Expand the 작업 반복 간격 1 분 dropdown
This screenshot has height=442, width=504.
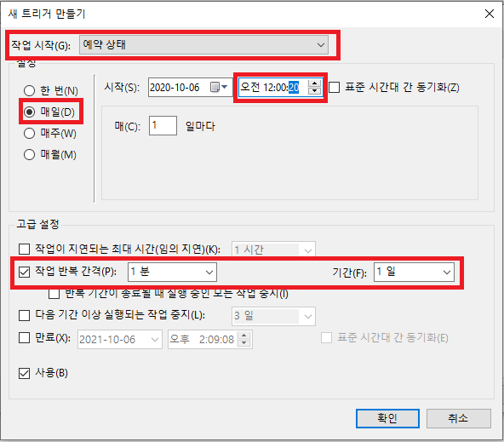172,272
